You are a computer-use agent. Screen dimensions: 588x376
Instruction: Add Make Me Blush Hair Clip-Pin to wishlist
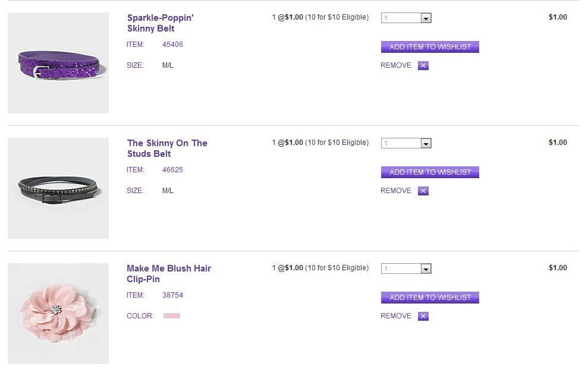[430, 298]
